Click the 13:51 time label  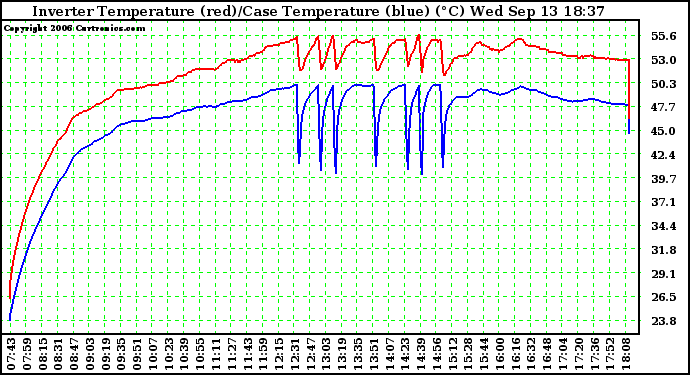click(x=374, y=354)
